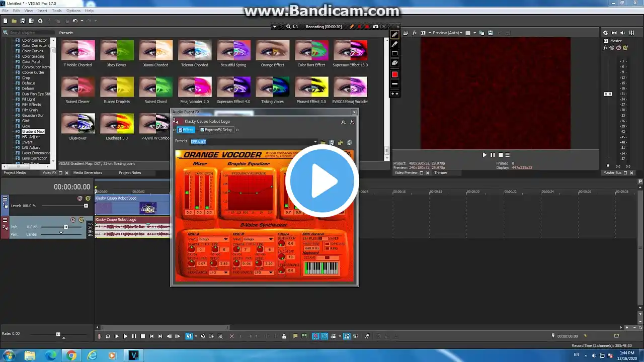
Task: Open the OSC B wave dropdown
Action: (x=271, y=239)
